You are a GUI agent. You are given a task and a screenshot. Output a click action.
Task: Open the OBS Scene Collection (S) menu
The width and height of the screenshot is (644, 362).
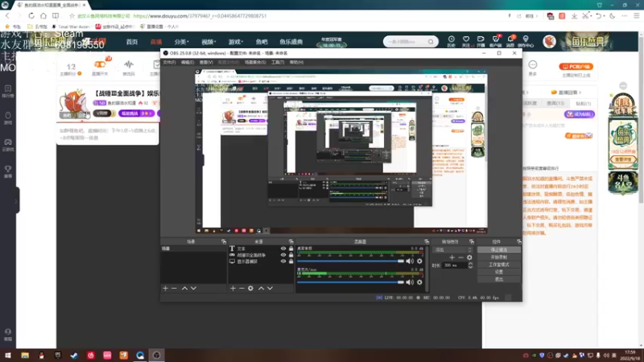[x=255, y=63]
